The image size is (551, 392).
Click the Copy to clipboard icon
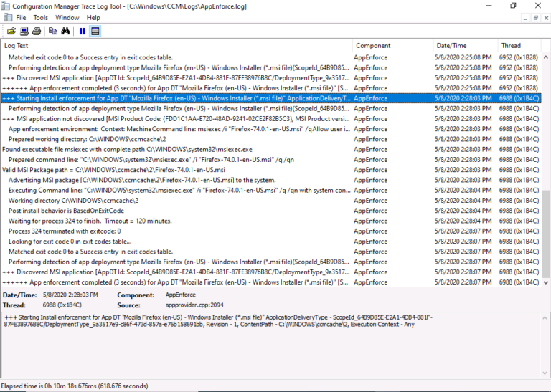(52, 31)
